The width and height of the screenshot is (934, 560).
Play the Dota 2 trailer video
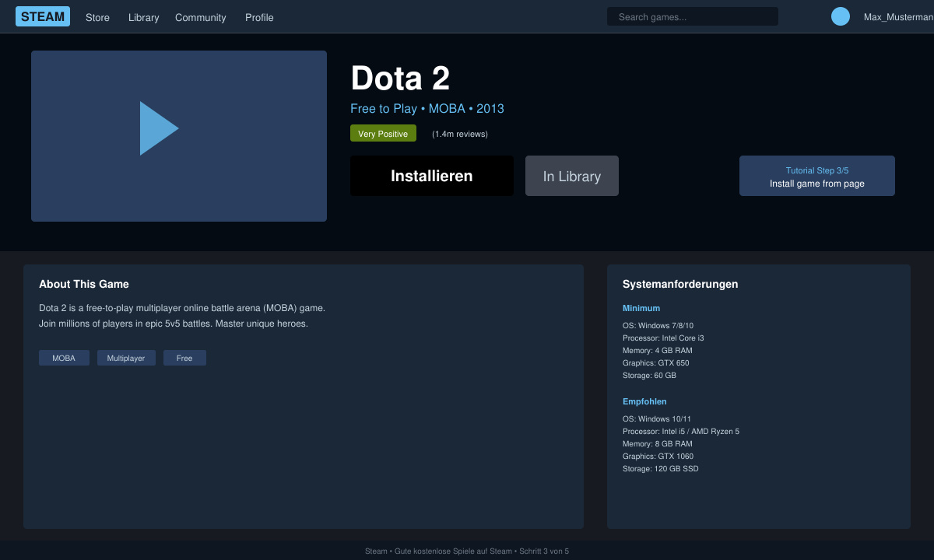[179, 136]
